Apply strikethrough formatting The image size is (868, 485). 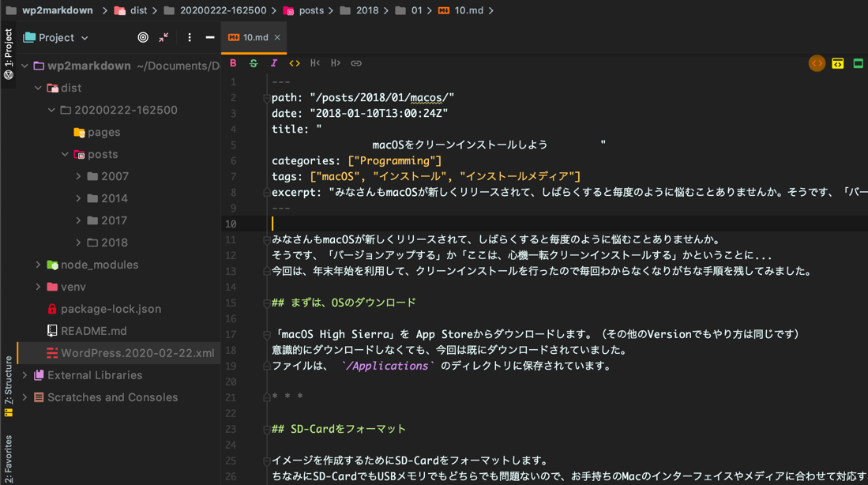(x=254, y=63)
